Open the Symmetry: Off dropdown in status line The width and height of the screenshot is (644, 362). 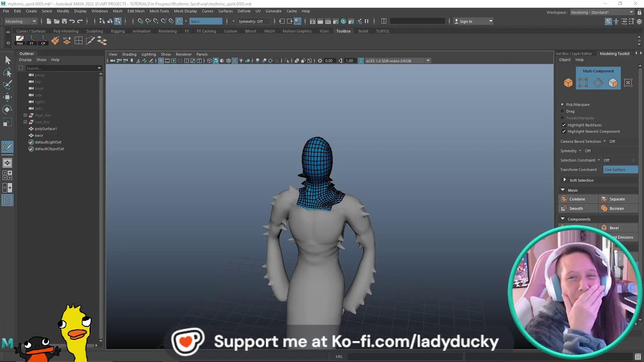click(x=250, y=21)
